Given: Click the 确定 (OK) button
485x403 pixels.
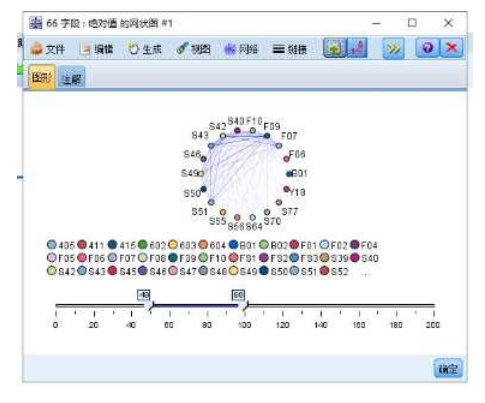Looking at the screenshot, I should [448, 368].
